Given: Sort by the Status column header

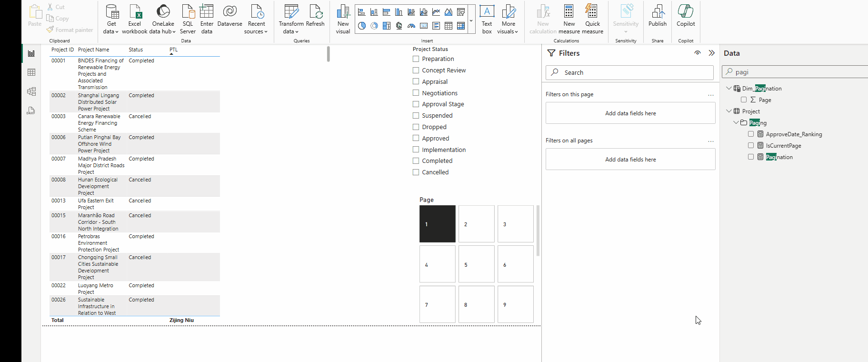Looking at the screenshot, I should [x=136, y=50].
